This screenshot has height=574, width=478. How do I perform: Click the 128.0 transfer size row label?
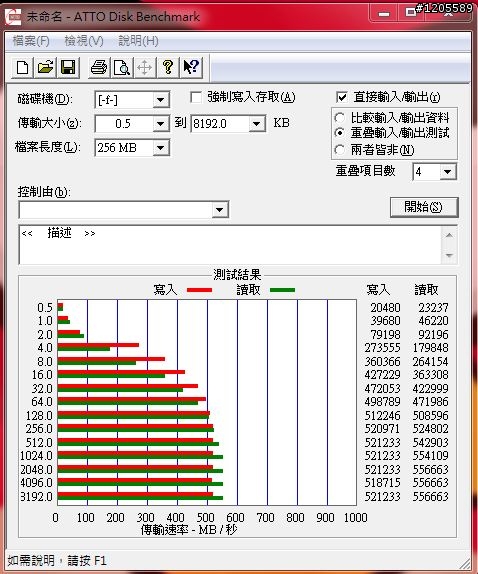(x=39, y=415)
